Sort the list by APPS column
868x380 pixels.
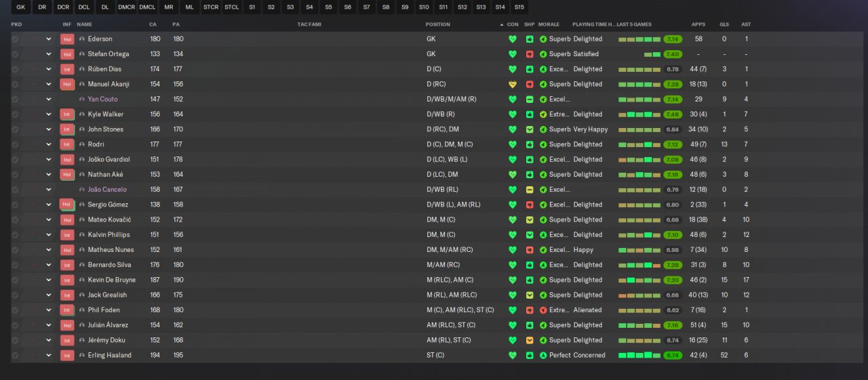pyautogui.click(x=698, y=24)
